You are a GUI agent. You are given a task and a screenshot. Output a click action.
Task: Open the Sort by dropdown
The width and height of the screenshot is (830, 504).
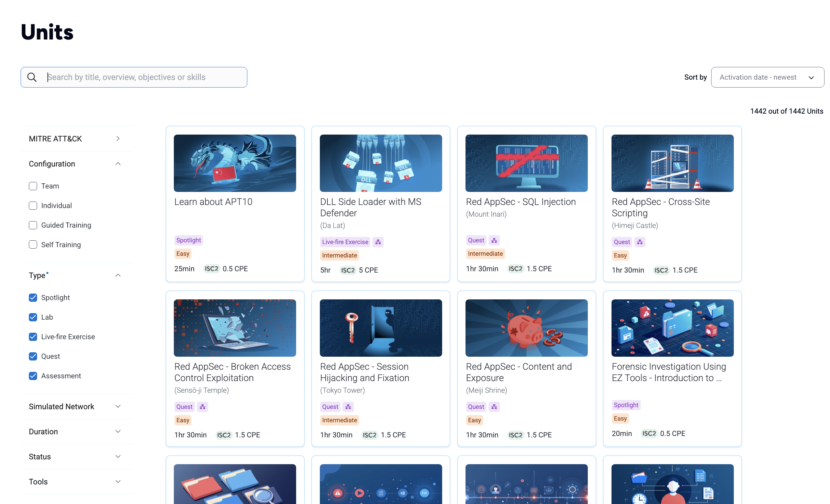tap(767, 77)
